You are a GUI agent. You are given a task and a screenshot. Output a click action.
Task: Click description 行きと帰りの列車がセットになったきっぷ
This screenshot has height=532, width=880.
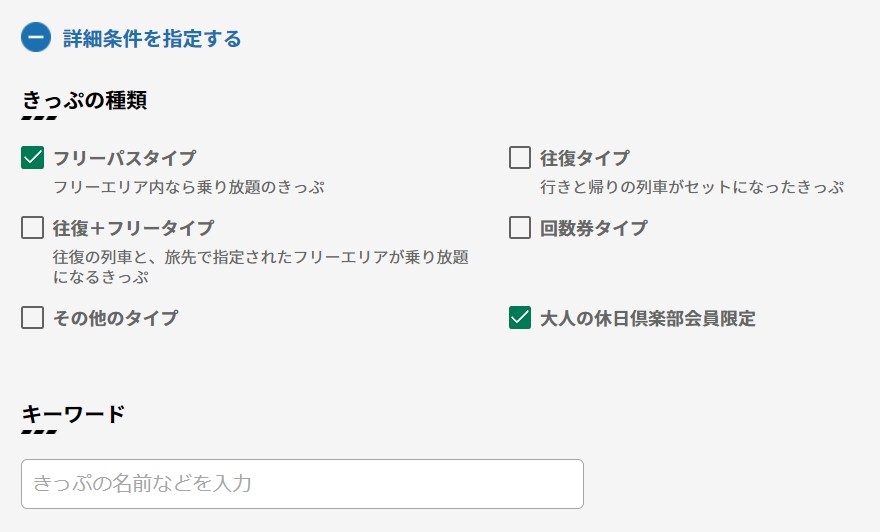coord(692,187)
